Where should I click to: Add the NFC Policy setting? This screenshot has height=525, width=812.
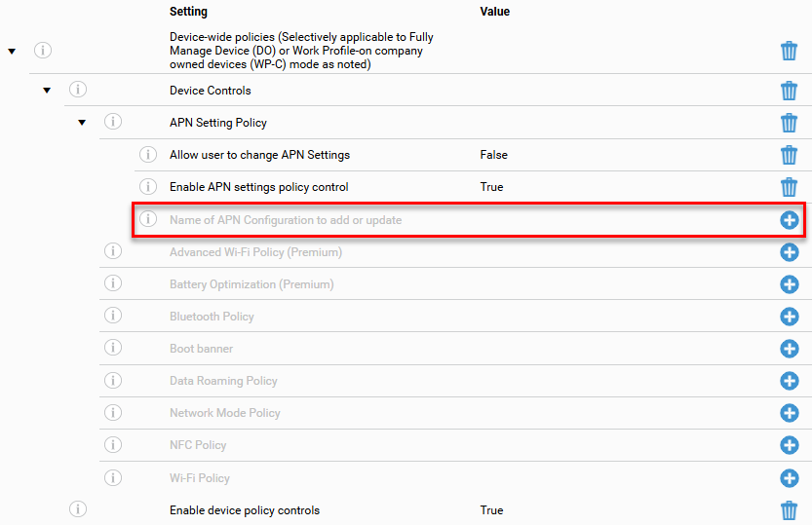pos(790,445)
